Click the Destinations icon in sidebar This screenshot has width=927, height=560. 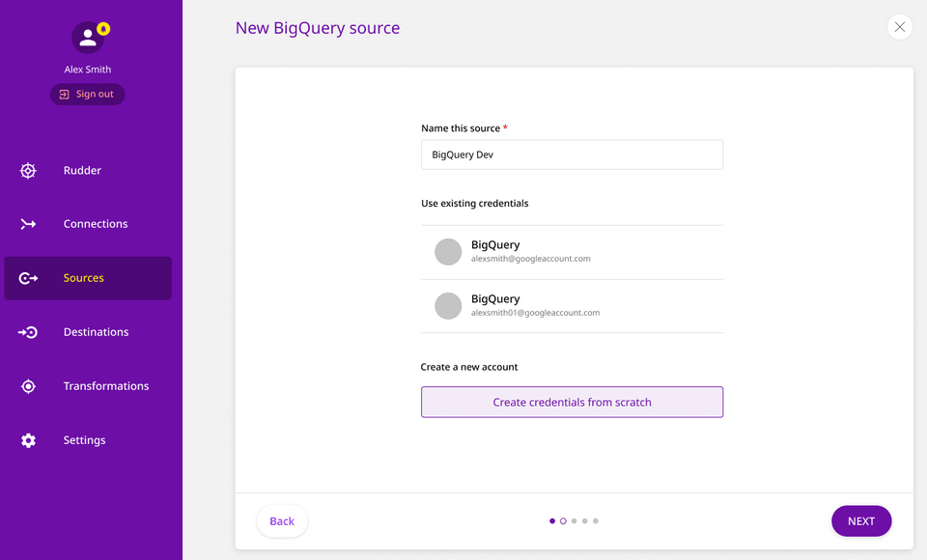(x=28, y=332)
